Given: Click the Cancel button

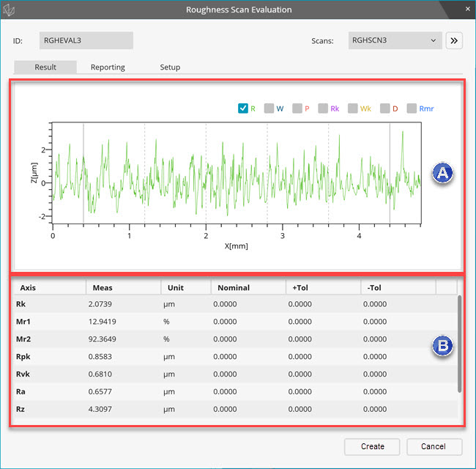Looking at the screenshot, I should point(434,446).
